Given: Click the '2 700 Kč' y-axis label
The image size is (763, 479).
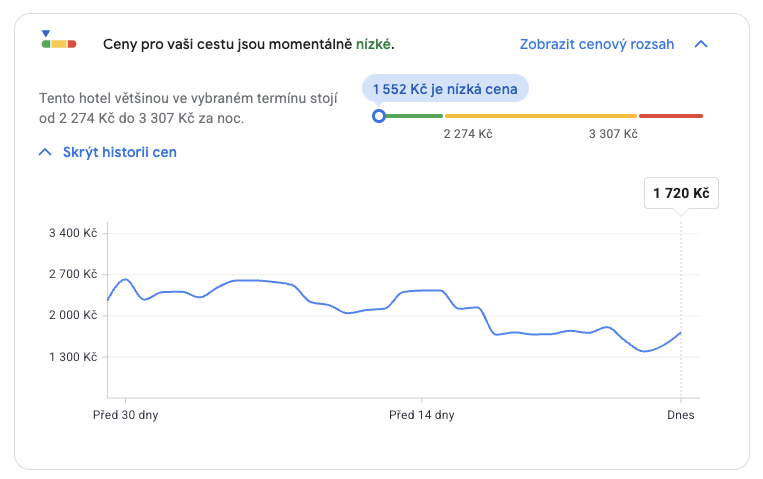Looking at the screenshot, I should [x=73, y=274].
